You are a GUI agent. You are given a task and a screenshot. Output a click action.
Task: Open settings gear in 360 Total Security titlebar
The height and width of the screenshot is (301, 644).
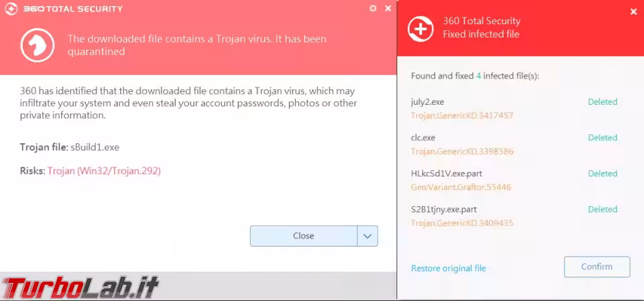[x=373, y=8]
